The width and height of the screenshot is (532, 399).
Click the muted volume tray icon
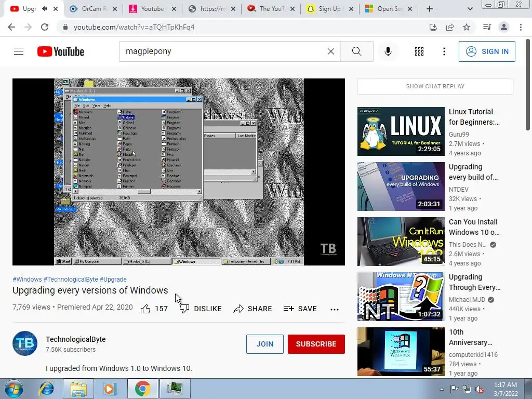click(x=480, y=389)
